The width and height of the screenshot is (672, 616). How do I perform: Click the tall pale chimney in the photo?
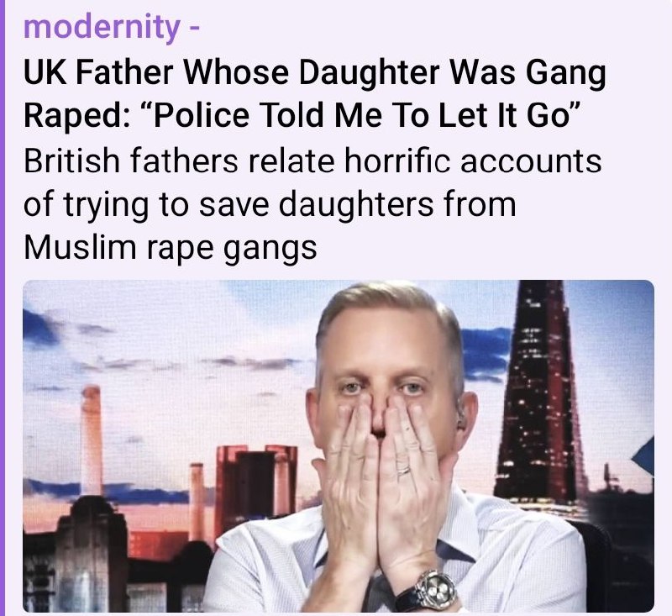[x=92, y=440]
